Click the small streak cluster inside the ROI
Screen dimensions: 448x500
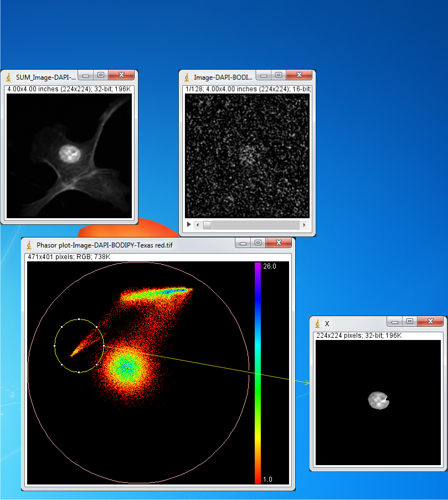84,345
